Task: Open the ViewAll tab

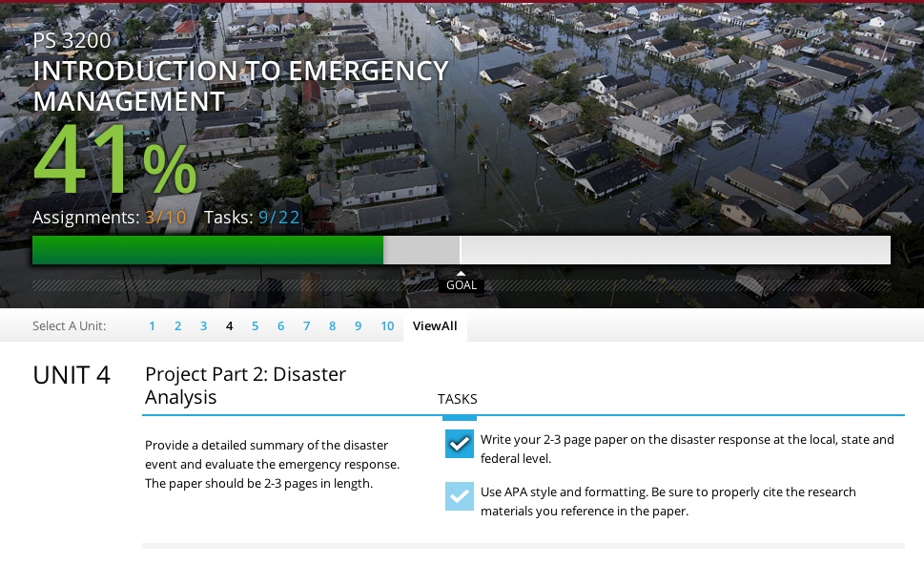Action: pos(435,326)
